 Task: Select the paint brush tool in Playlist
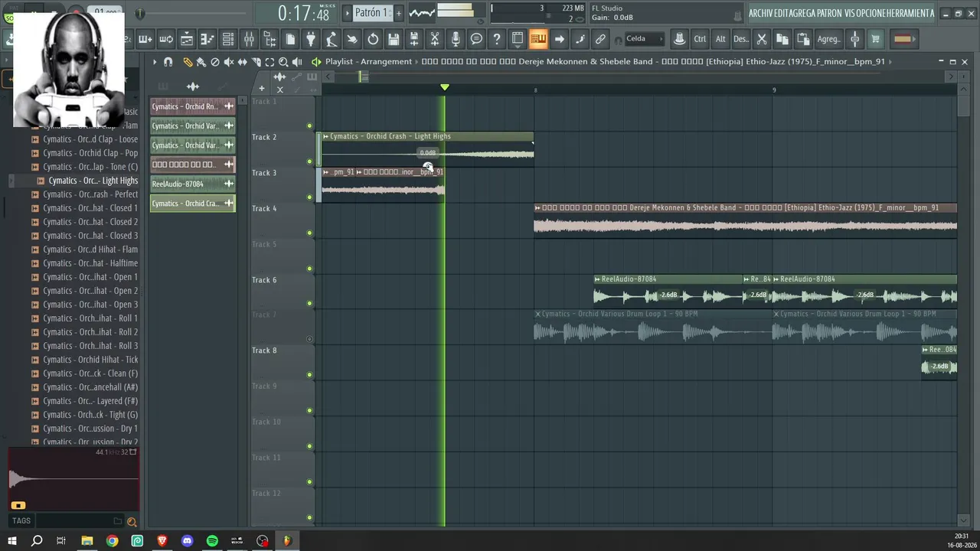click(201, 62)
